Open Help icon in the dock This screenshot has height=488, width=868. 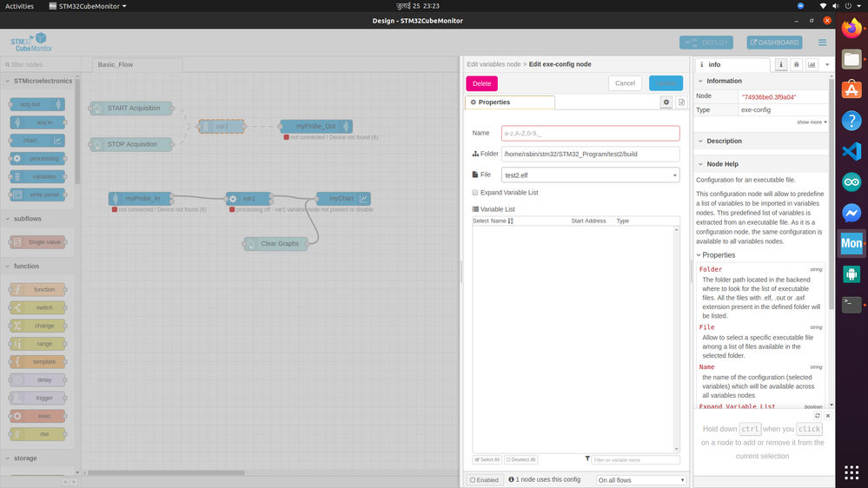tap(851, 120)
